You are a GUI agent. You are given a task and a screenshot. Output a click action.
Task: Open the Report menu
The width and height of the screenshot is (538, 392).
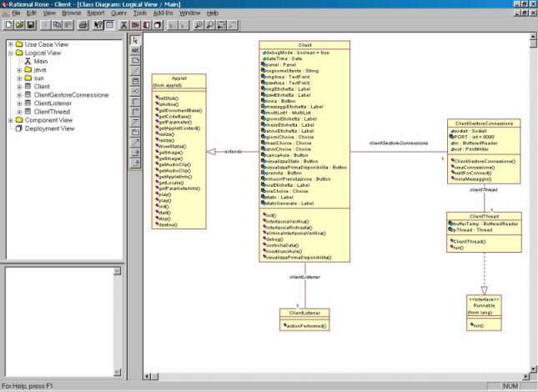[96, 13]
